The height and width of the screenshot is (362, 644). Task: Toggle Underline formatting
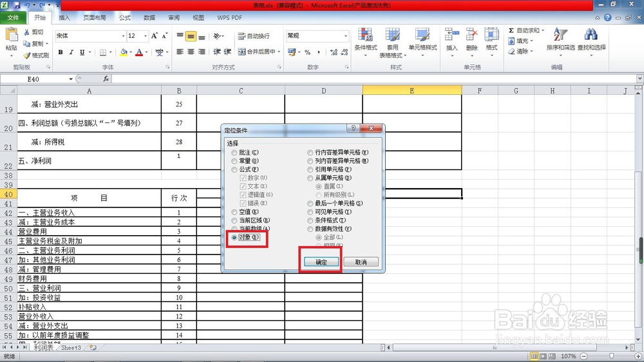pyautogui.click(x=82, y=52)
